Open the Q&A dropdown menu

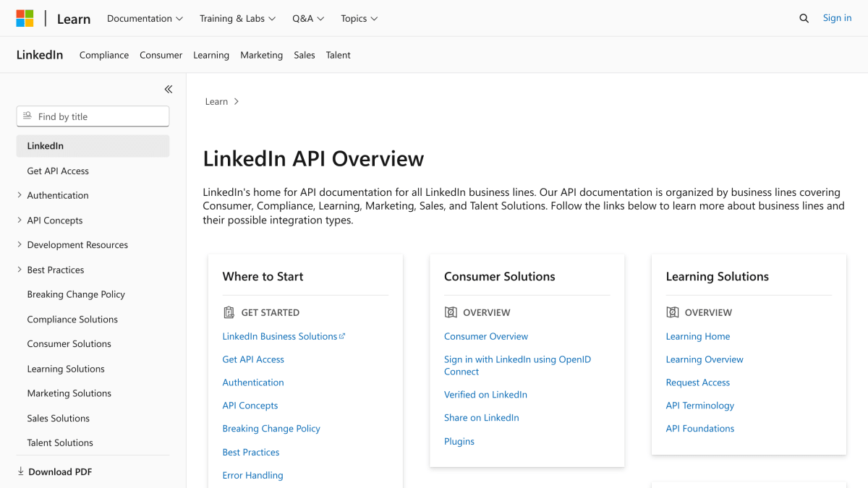(308, 19)
